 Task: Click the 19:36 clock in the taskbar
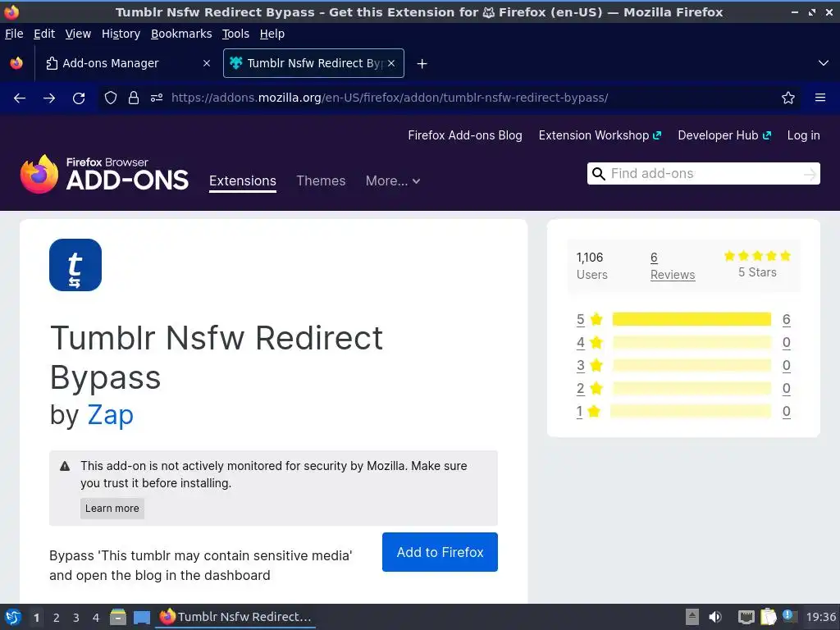pos(820,617)
